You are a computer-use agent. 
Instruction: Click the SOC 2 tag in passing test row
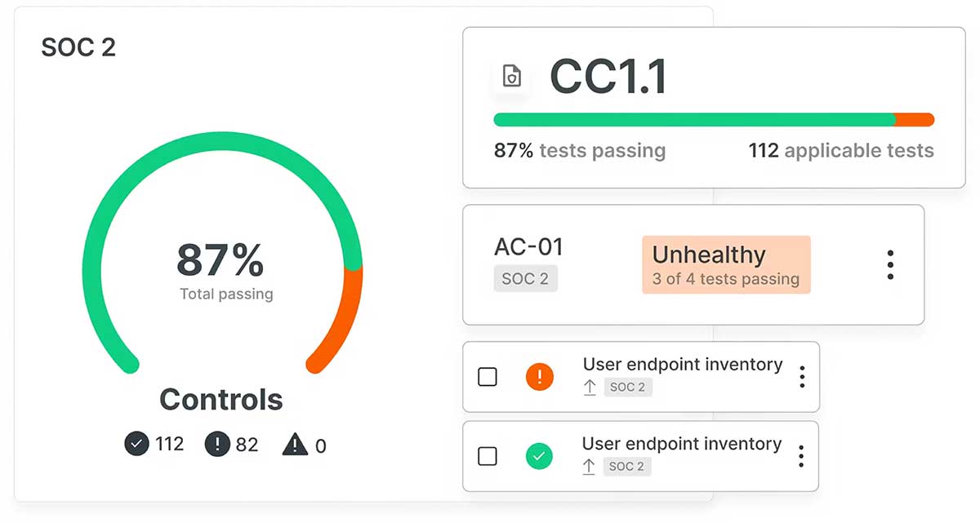(x=627, y=467)
